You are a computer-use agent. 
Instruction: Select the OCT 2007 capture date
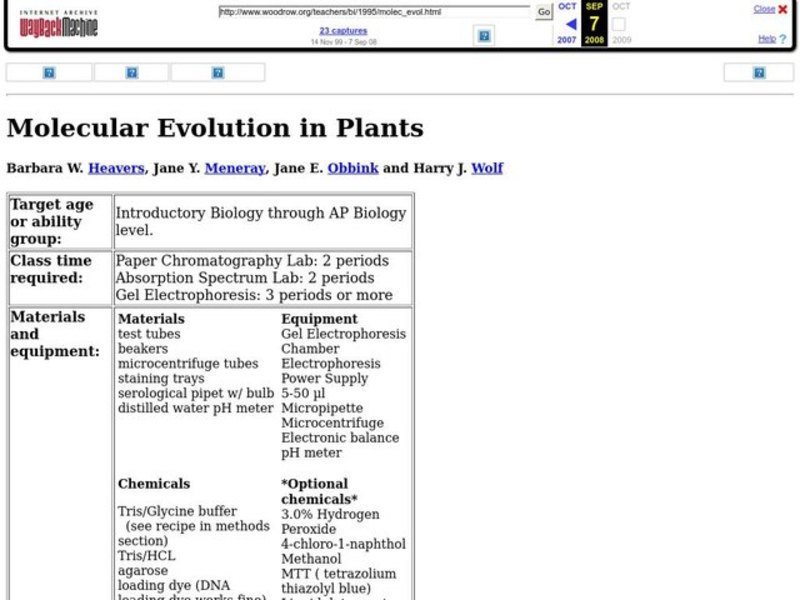pos(566,8)
